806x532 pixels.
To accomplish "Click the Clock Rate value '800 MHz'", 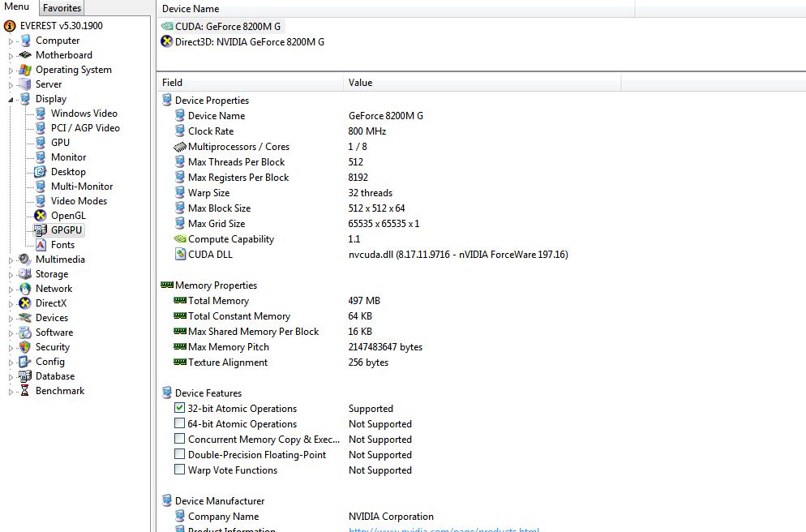I will (x=367, y=131).
